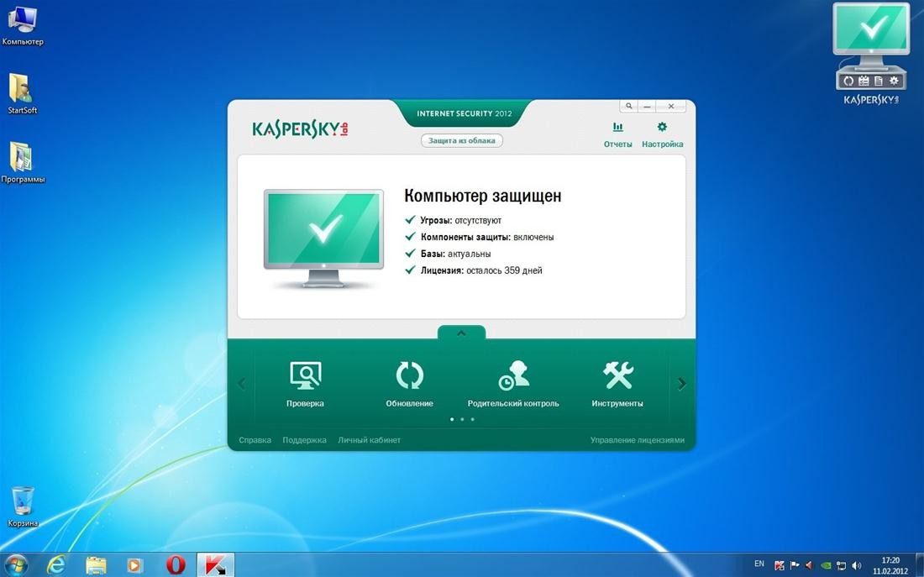
Task: Open Настройка settings in Kaspersky window
Action: tap(663, 135)
